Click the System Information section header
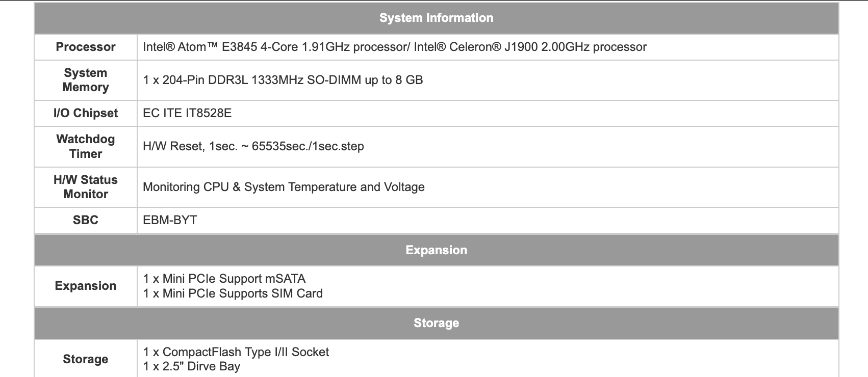 point(436,18)
